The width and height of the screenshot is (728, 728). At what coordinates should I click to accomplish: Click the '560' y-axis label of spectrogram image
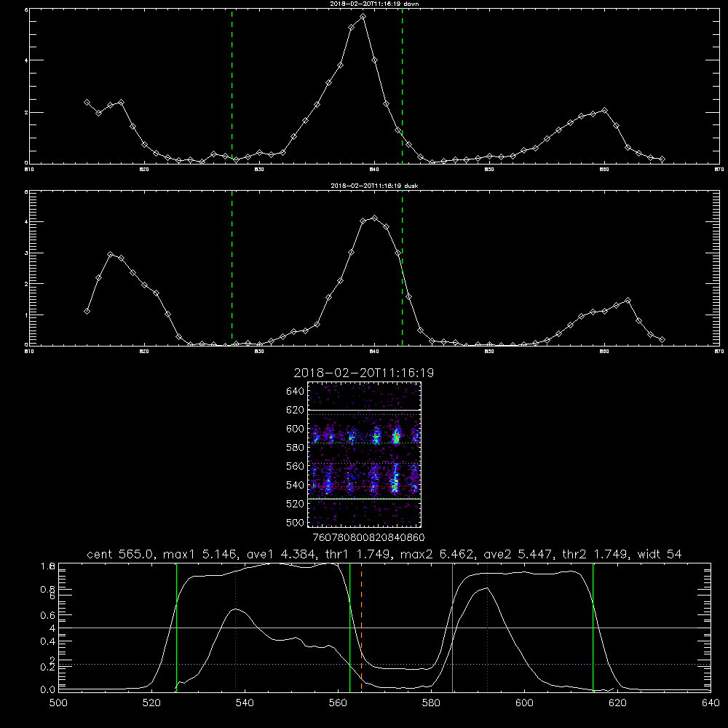pyautogui.click(x=296, y=466)
